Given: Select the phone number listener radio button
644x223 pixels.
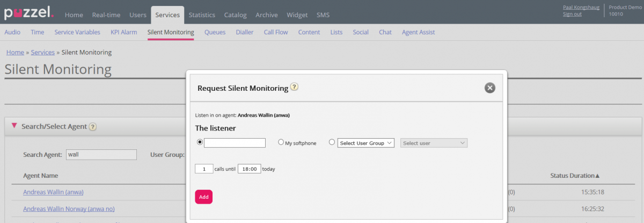Looking at the screenshot, I should [200, 142].
